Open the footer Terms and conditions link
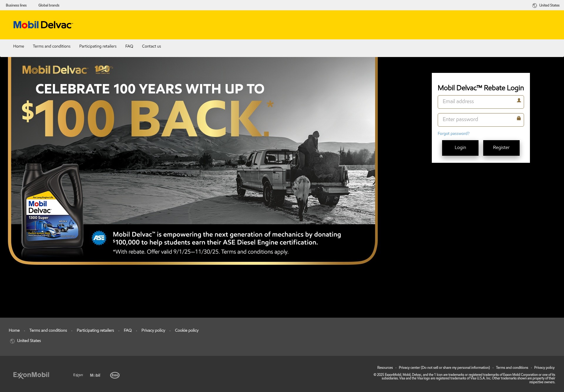Screen dimensions: 564x392 pos(48,330)
